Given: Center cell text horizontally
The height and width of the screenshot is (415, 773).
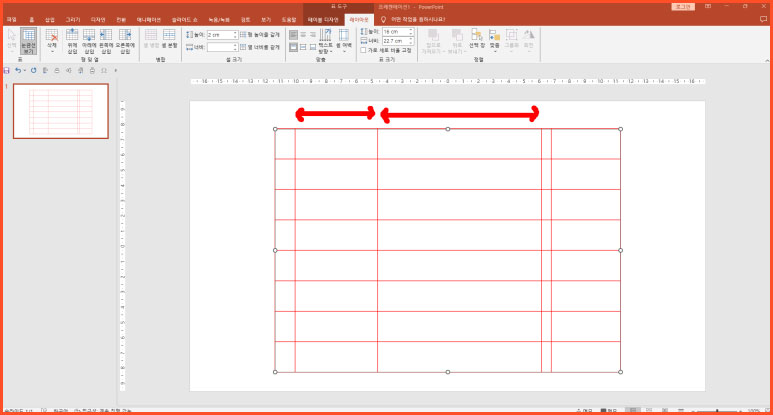Looking at the screenshot, I should (303, 35).
